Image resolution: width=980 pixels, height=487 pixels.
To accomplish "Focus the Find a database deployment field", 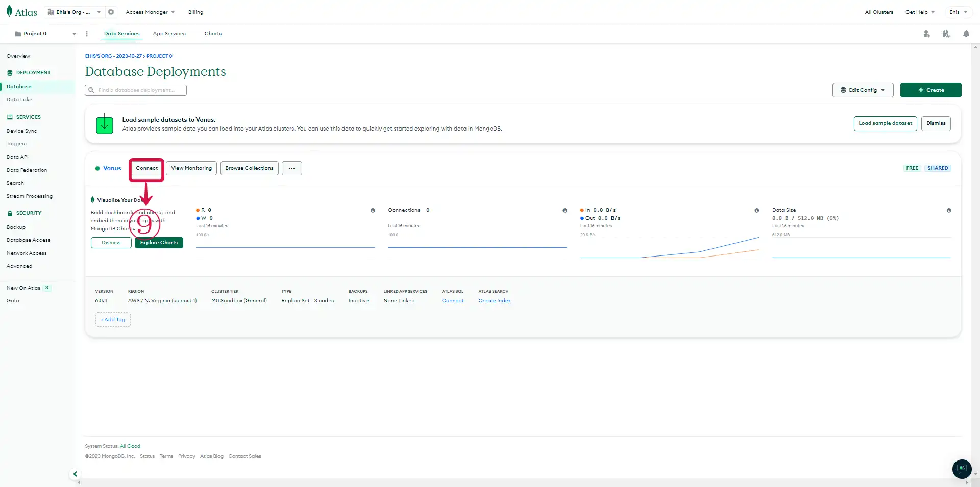I will point(136,90).
